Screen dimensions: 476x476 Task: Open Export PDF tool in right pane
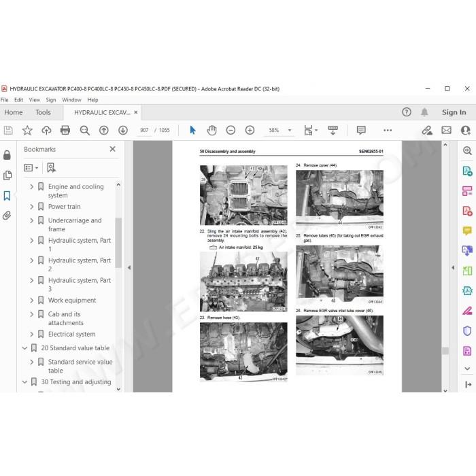pyautogui.click(x=467, y=171)
